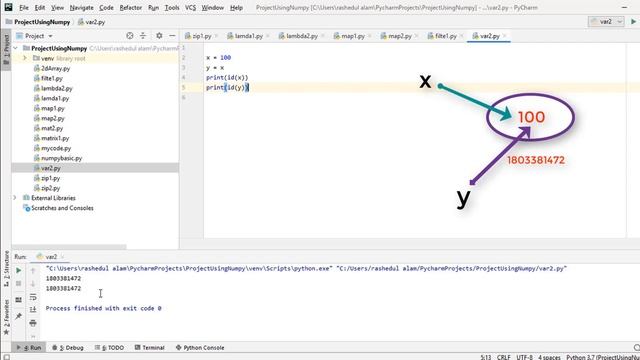Screen dimensions: 640x360
Task: Select zip2.py in project tree
Action: click(x=51, y=188)
